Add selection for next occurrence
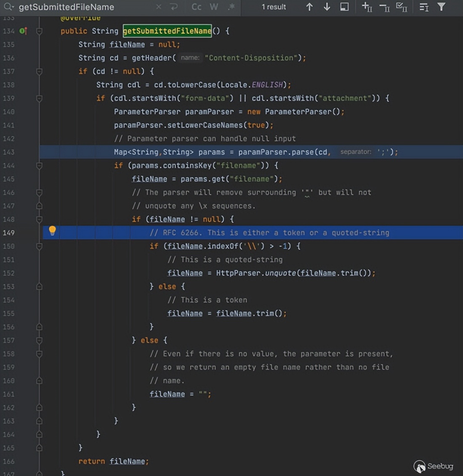Viewport: 463px width, 476px height. click(367, 7)
